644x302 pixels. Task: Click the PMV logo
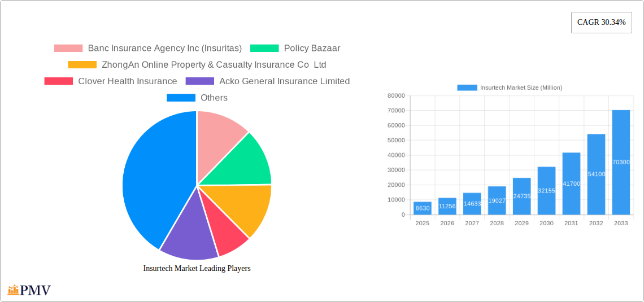coord(29,290)
